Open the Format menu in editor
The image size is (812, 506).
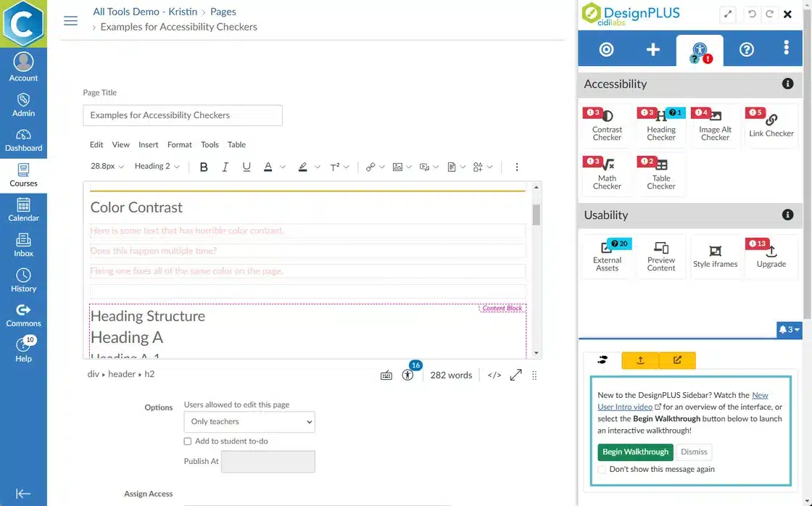point(179,144)
